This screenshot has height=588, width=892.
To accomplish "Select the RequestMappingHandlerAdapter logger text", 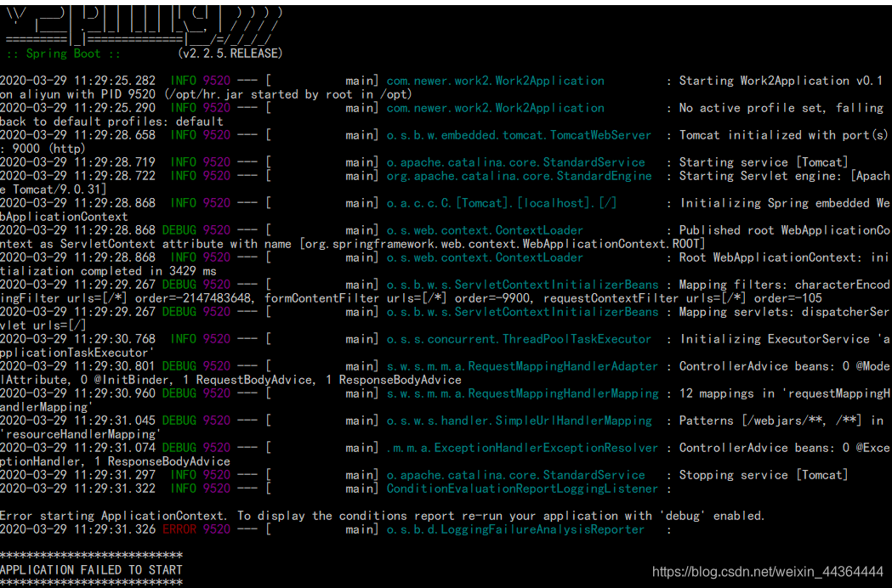I will point(559,365).
